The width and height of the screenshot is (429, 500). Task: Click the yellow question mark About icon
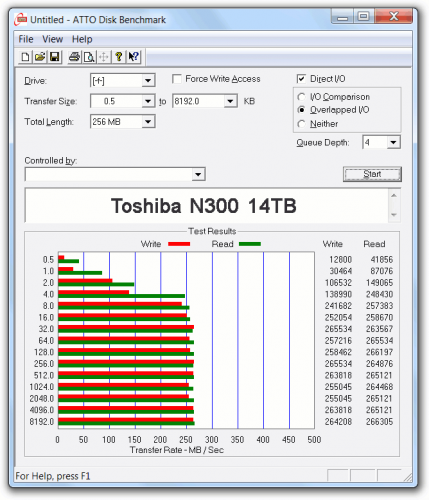(119, 57)
